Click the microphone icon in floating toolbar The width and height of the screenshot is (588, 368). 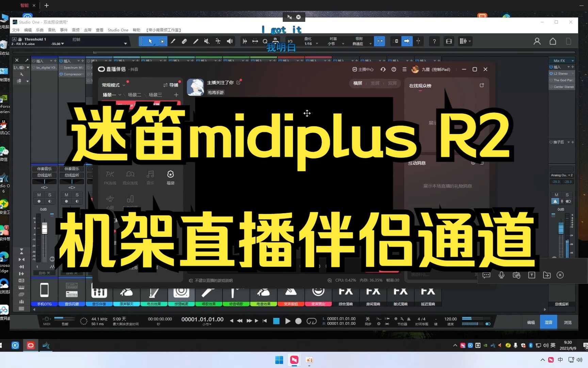pyautogui.click(x=501, y=275)
